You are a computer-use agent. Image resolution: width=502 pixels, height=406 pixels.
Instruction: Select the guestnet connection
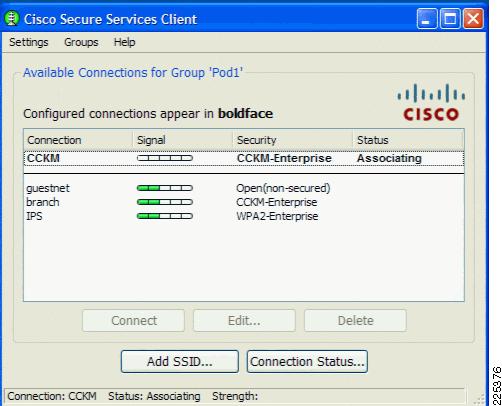pyautogui.click(x=48, y=188)
